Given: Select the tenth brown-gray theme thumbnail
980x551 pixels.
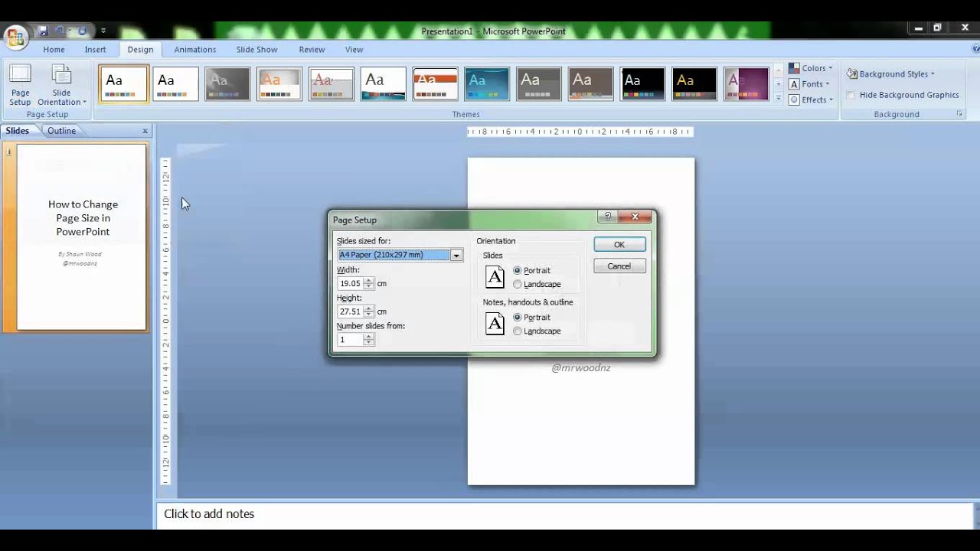Looking at the screenshot, I should (591, 84).
